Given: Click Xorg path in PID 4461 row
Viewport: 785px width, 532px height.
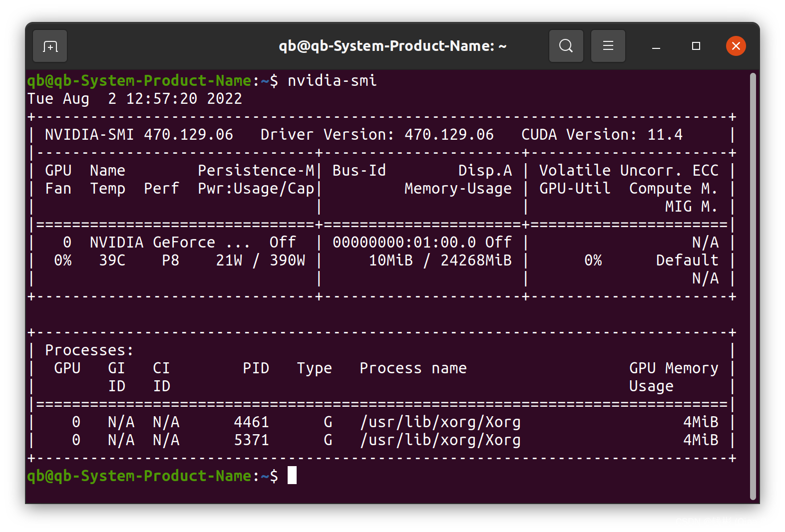Looking at the screenshot, I should click(440, 422).
